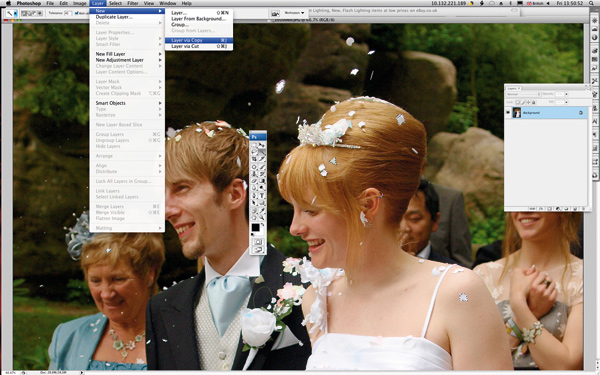
Task: Click the Go to Bridge icon
Action: (x=275, y=13)
